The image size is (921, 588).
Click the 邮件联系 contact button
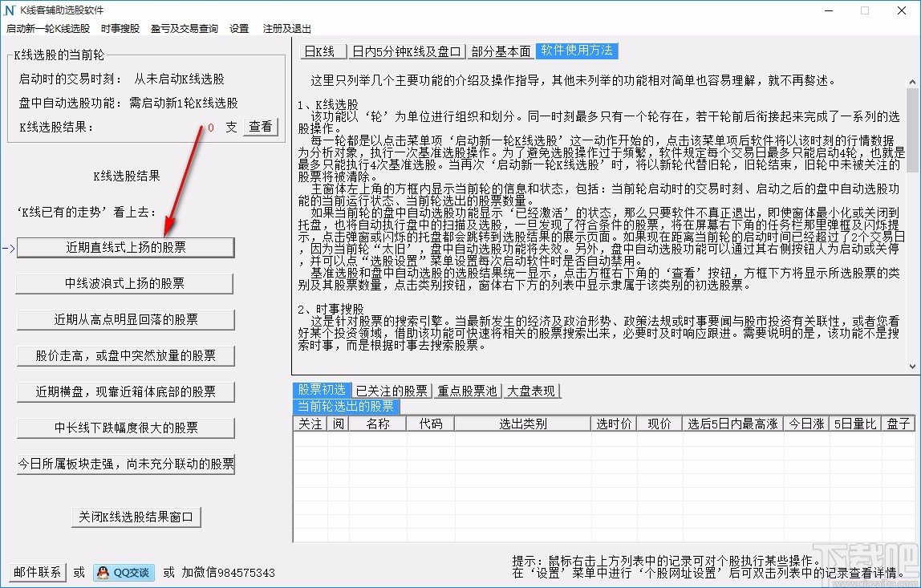coord(36,573)
